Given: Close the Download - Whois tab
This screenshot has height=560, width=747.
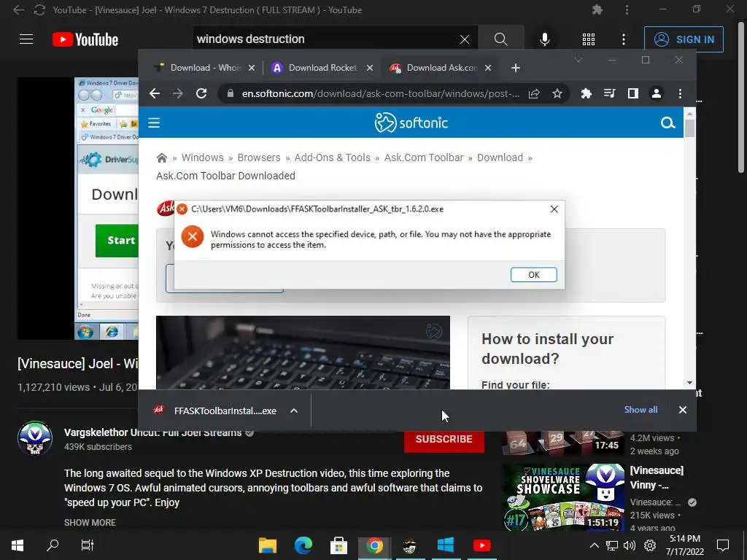Looking at the screenshot, I should [x=252, y=68].
